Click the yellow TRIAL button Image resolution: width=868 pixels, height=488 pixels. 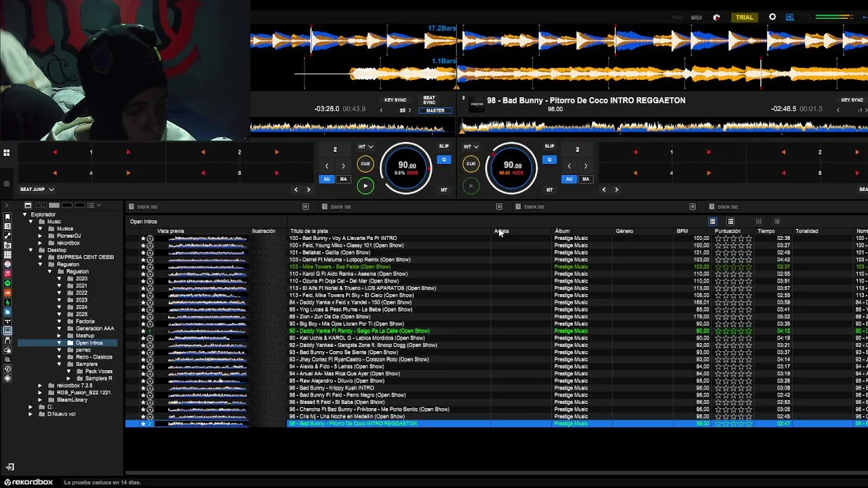coord(745,18)
